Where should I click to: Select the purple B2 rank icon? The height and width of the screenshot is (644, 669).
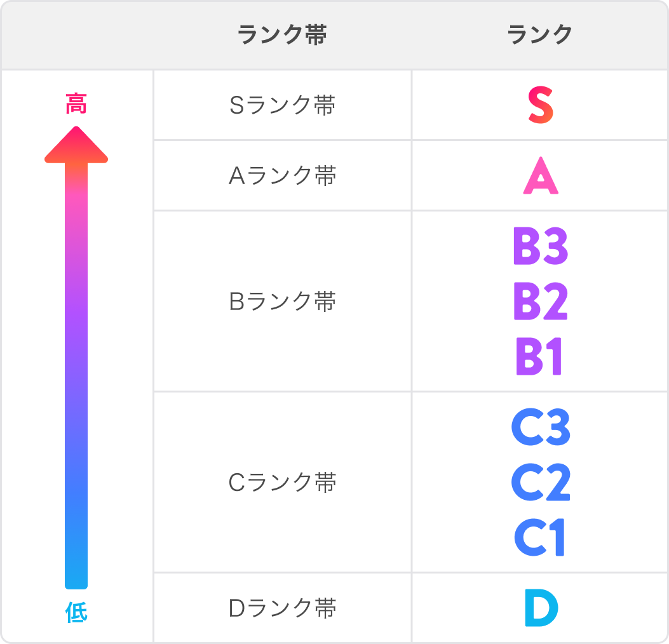click(x=540, y=302)
